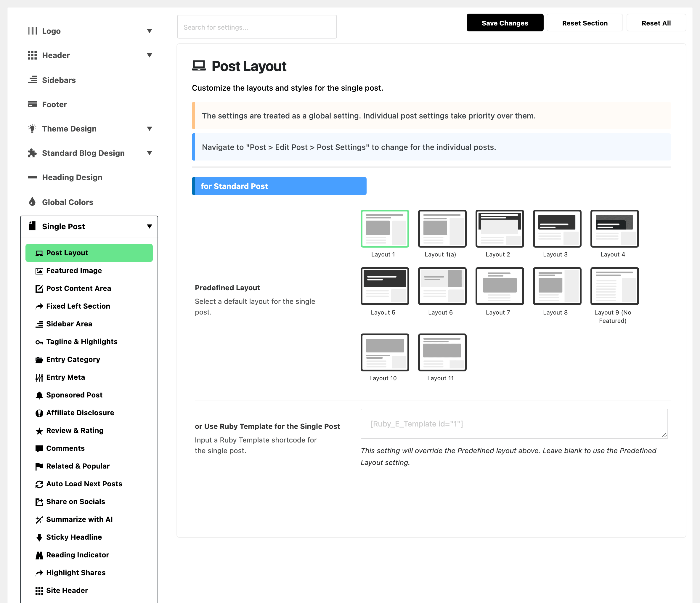This screenshot has height=603, width=700.
Task: Click the Entry Meta sliders icon
Action: [39, 377]
